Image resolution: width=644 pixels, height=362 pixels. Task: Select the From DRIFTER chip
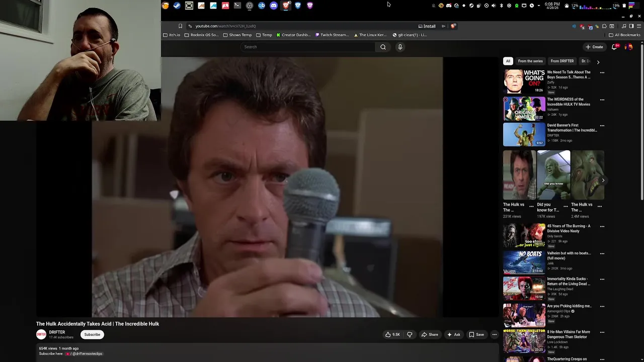pyautogui.click(x=562, y=61)
